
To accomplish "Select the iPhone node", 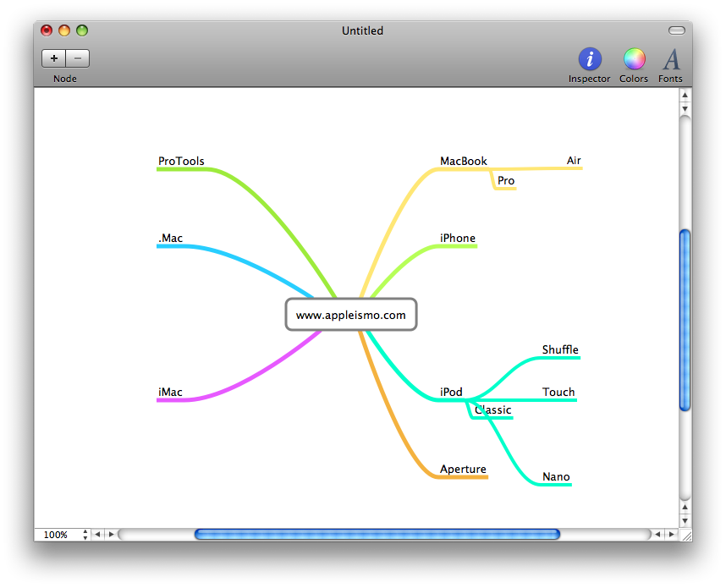I will click(458, 238).
